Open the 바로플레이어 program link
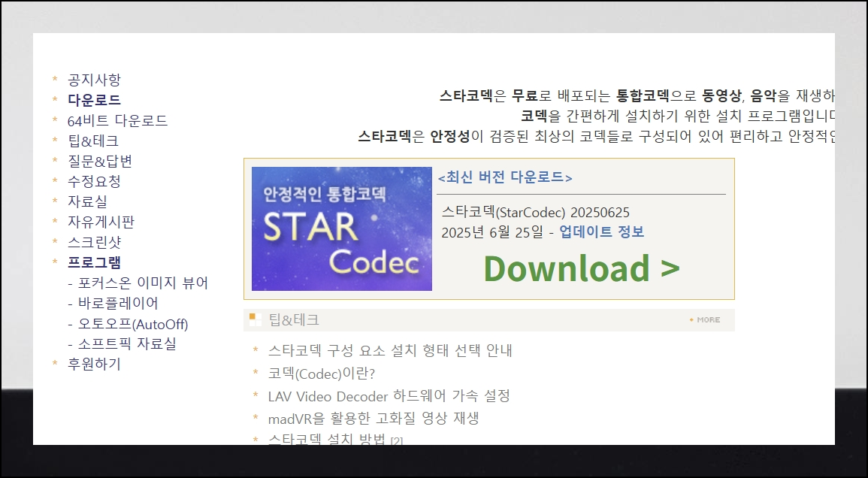Screen dimensions: 868x478 click(118, 304)
